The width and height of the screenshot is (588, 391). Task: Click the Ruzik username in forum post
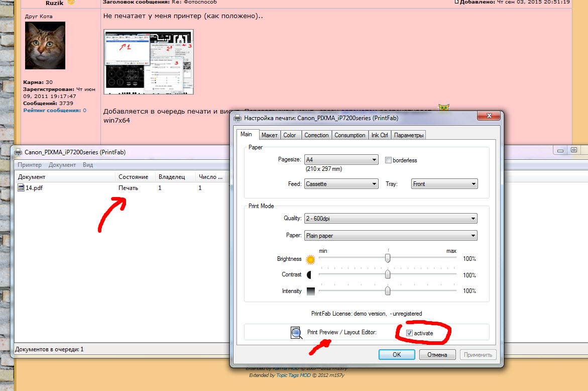pos(55,3)
